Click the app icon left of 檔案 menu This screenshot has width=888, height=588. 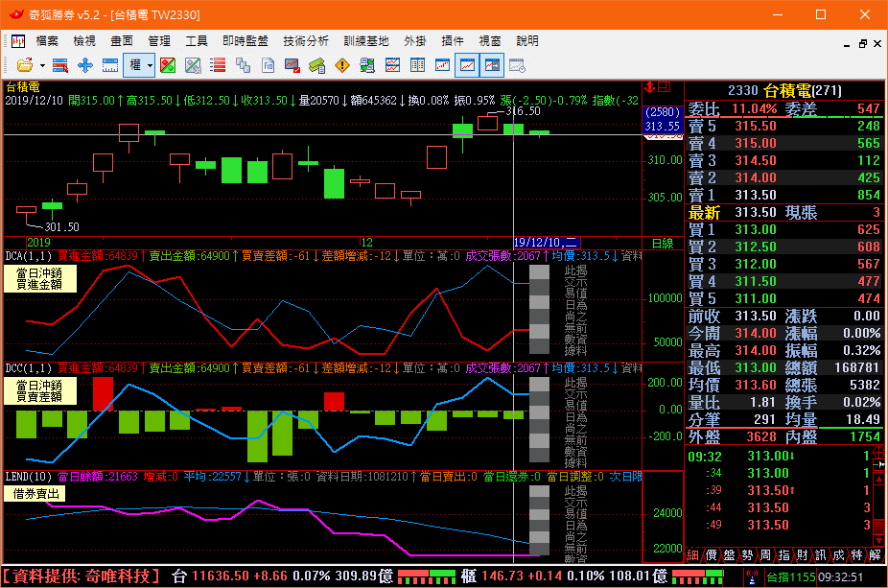18,41
